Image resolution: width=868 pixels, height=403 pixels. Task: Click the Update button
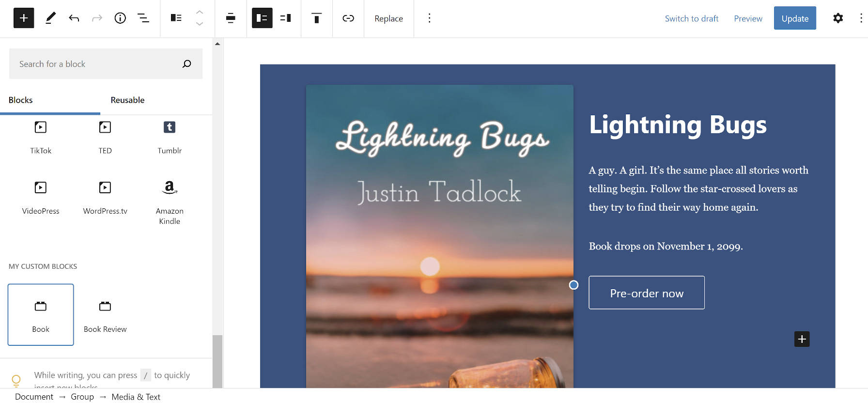point(794,18)
